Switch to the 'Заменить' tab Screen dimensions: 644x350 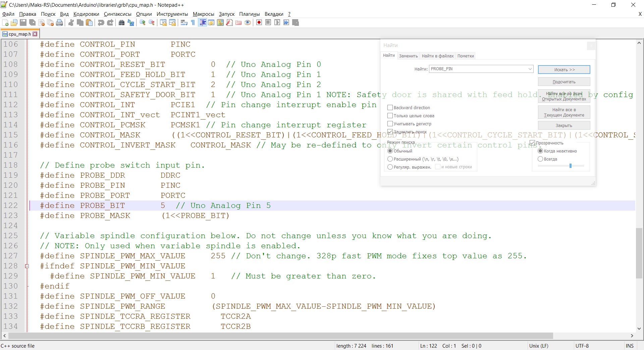tap(408, 56)
